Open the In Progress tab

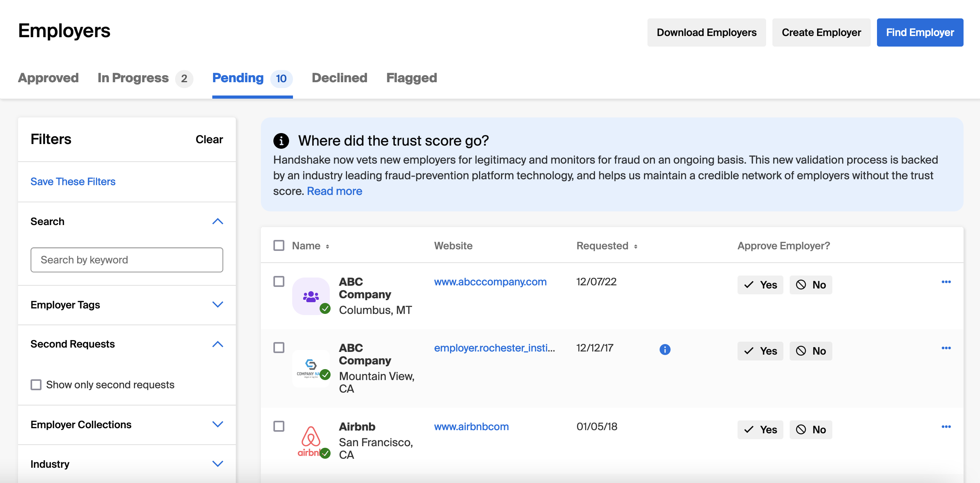tap(133, 78)
